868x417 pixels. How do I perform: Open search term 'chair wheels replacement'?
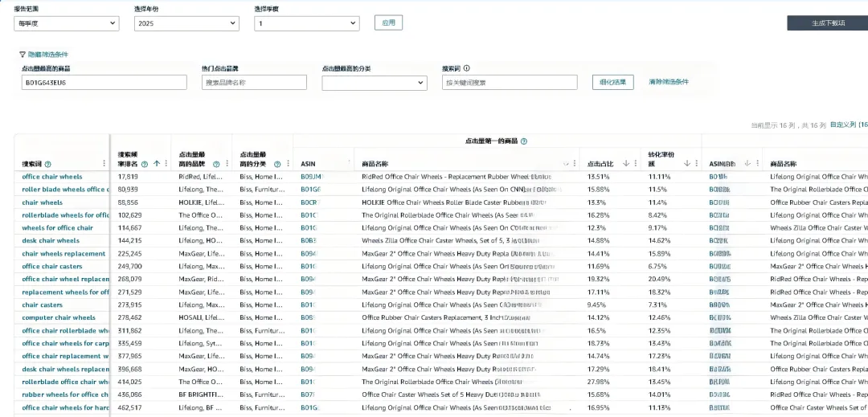63,254
